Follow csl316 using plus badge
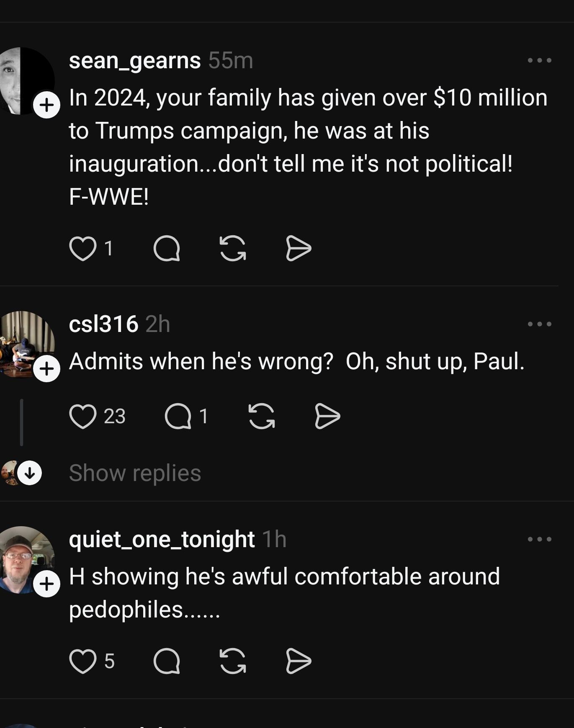This screenshot has height=728, width=574. pos(46,369)
